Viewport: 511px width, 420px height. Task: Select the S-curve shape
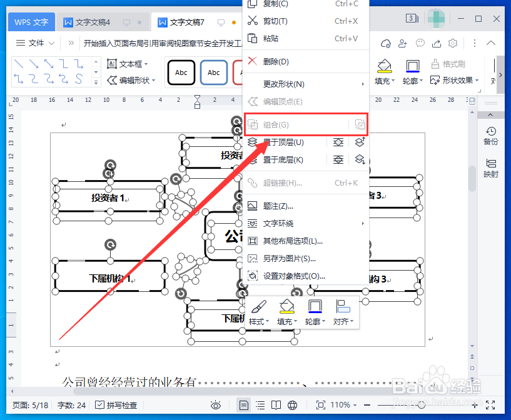pyautogui.click(x=79, y=79)
